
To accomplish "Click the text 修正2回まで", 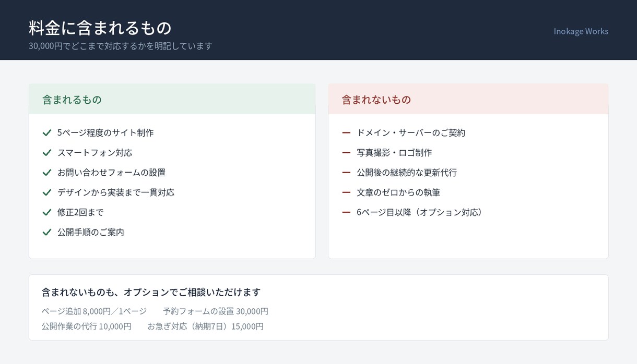I will pyautogui.click(x=80, y=212).
